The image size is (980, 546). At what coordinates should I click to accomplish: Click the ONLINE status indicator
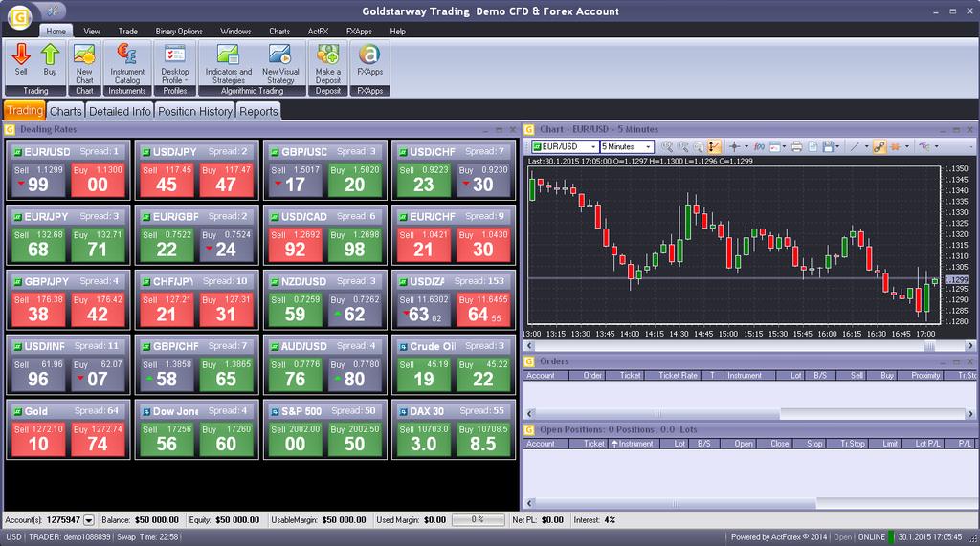coord(871,537)
